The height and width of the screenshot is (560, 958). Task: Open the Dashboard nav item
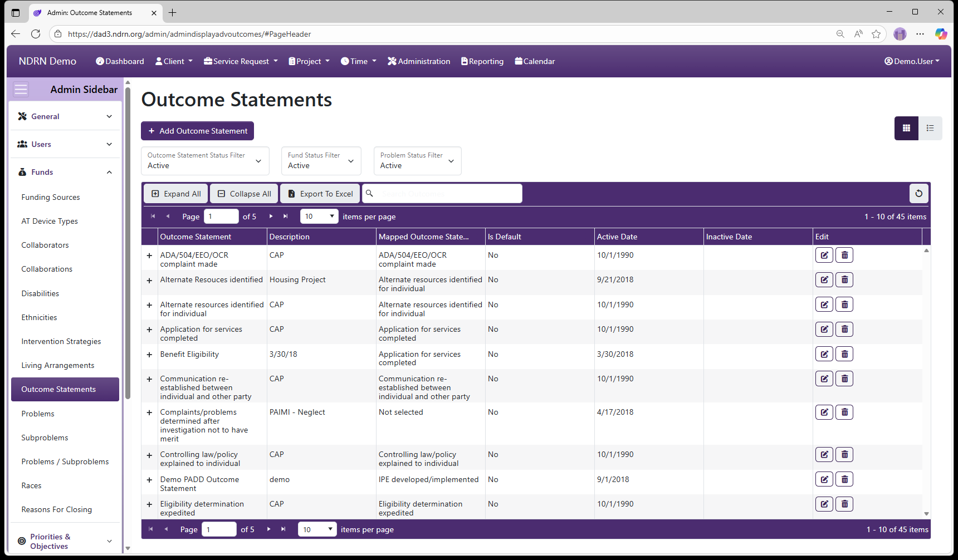pyautogui.click(x=120, y=61)
